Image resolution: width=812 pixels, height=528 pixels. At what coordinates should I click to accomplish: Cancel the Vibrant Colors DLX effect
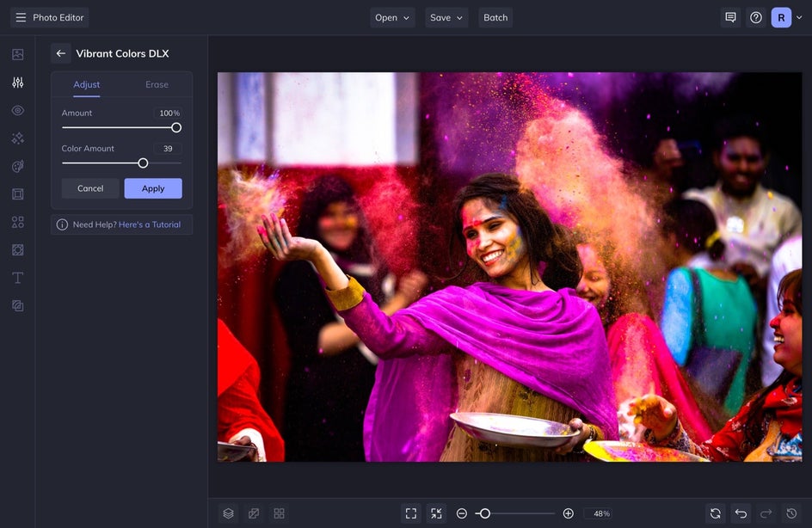tap(90, 188)
